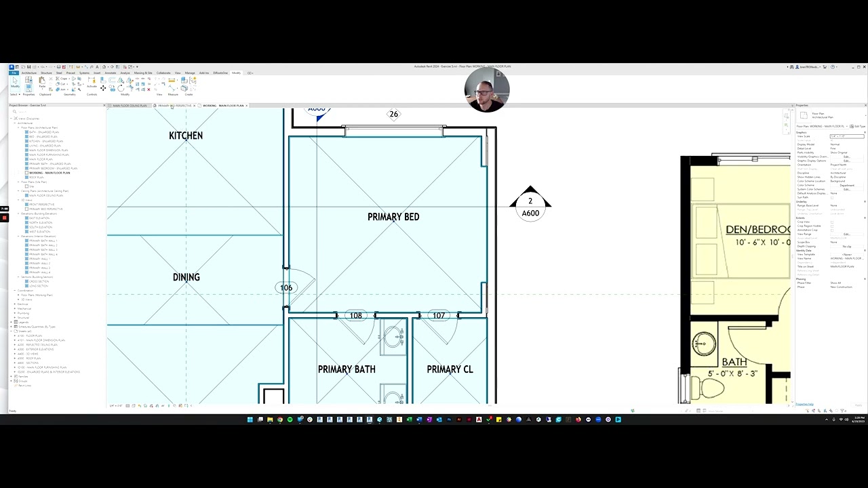This screenshot has width=868, height=488.
Task: Expand the Electrical discipline node
Action: pyautogui.click(x=15, y=304)
